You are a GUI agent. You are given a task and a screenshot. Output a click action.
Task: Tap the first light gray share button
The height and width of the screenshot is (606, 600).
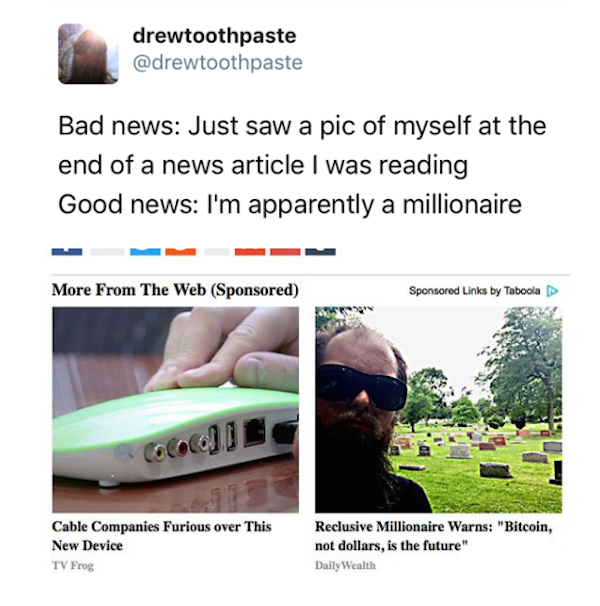click(107, 252)
